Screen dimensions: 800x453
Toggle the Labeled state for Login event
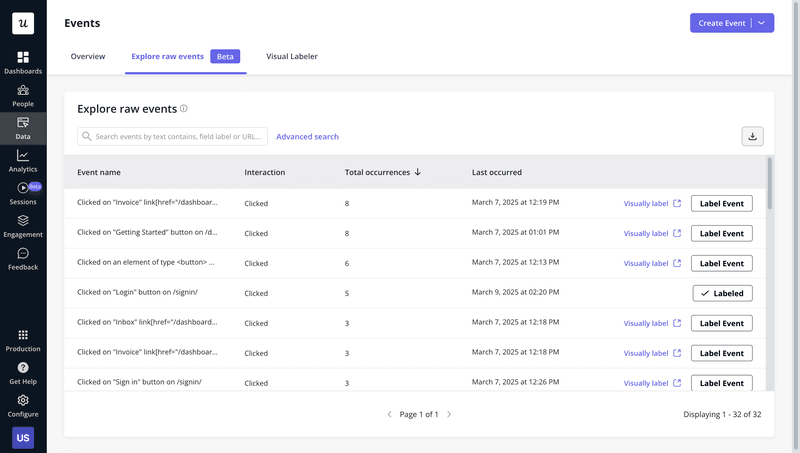click(x=722, y=293)
